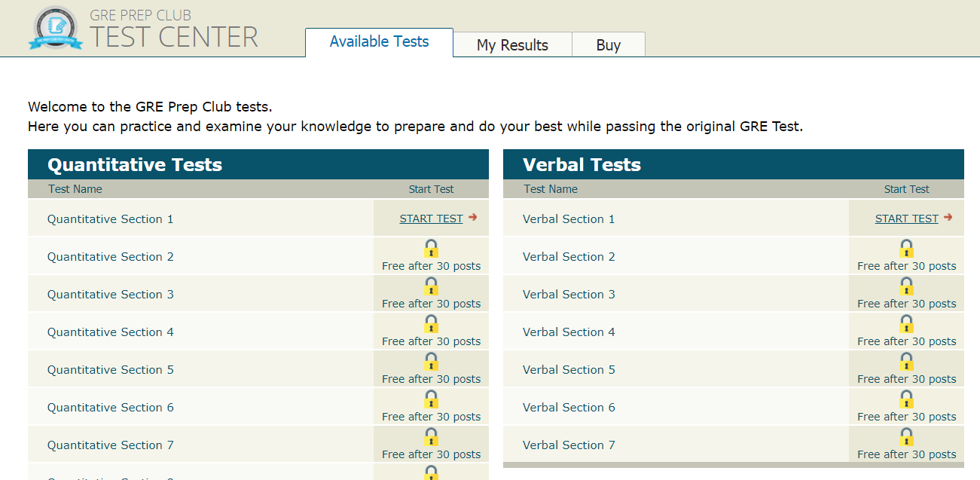Click the red arrow beside Quantitative Section 1 START TEST
This screenshot has width=980, height=480.
click(473, 217)
